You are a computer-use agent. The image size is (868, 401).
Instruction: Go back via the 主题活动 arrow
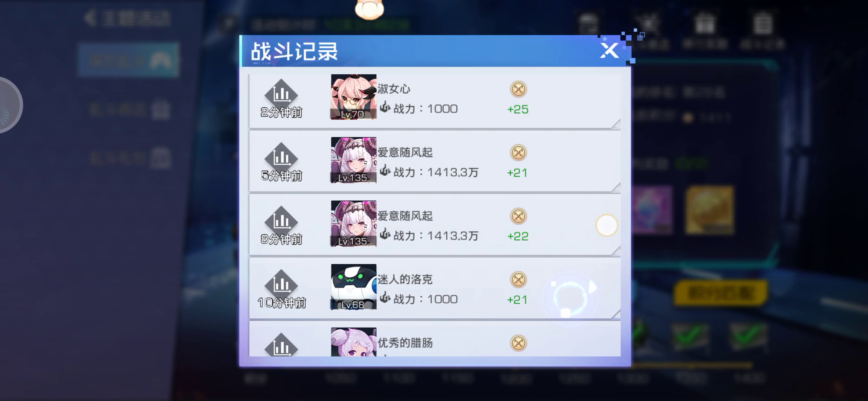click(x=90, y=18)
